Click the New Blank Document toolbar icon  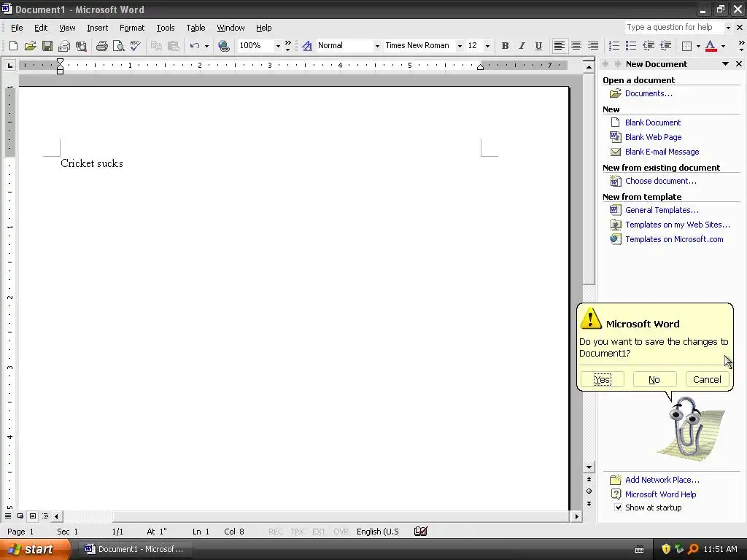click(x=13, y=46)
